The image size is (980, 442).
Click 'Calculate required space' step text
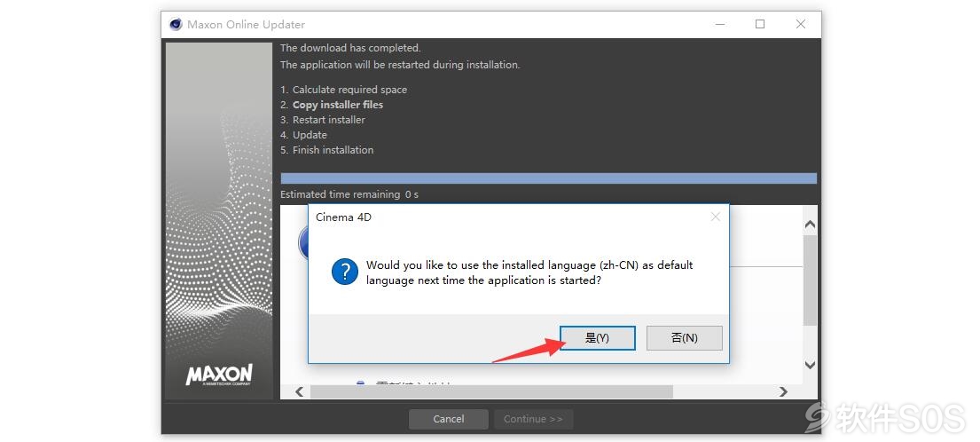point(349,90)
